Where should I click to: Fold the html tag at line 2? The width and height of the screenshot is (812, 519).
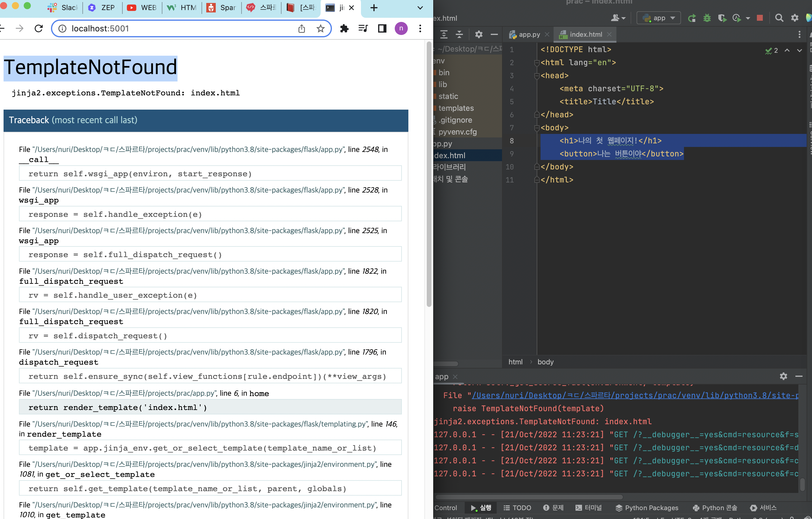pos(537,63)
